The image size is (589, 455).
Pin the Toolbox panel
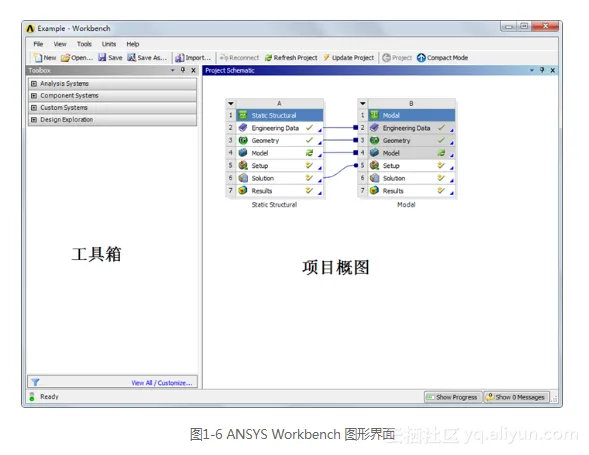coord(183,70)
